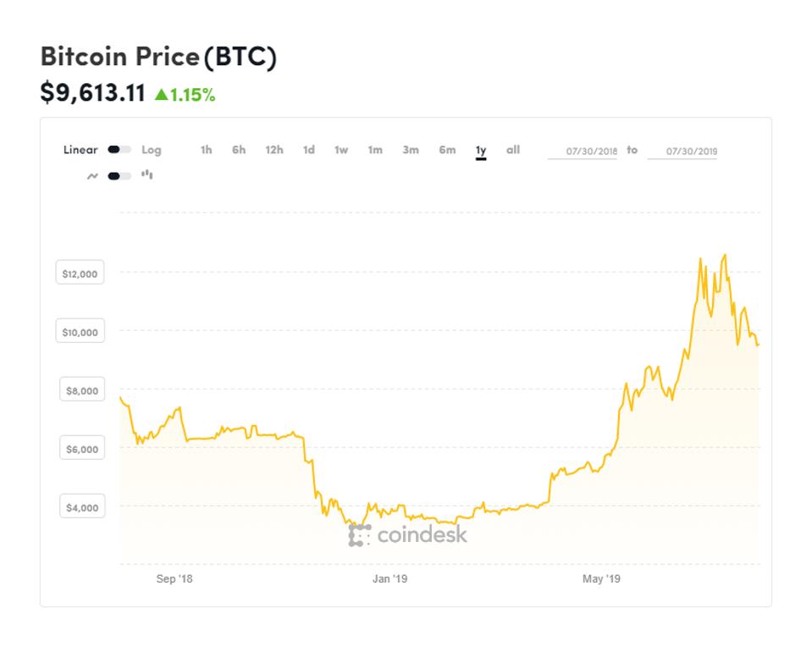812x647 pixels.
Task: Show all-time price history
Action: coord(513,150)
